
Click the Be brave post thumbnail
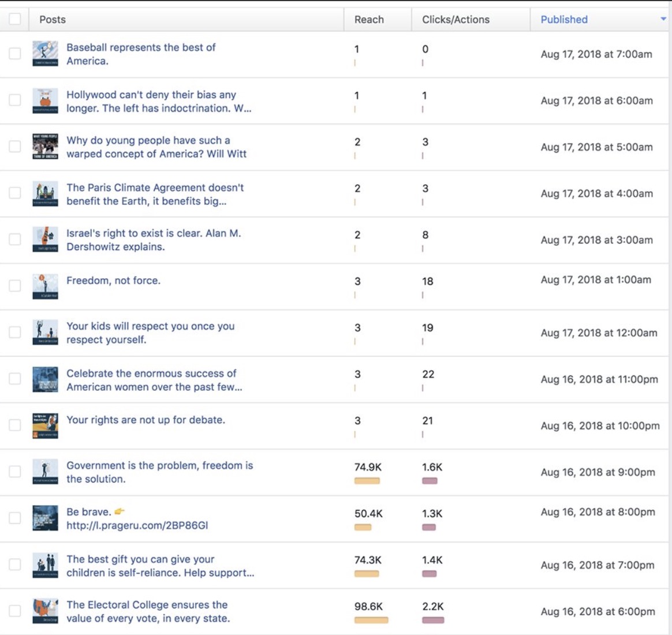[x=45, y=518]
